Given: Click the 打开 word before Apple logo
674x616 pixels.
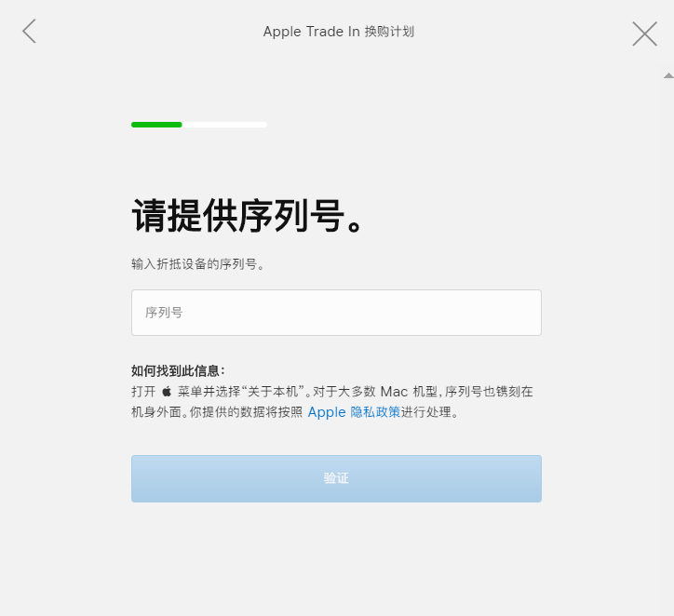Looking at the screenshot, I should click(143, 392).
